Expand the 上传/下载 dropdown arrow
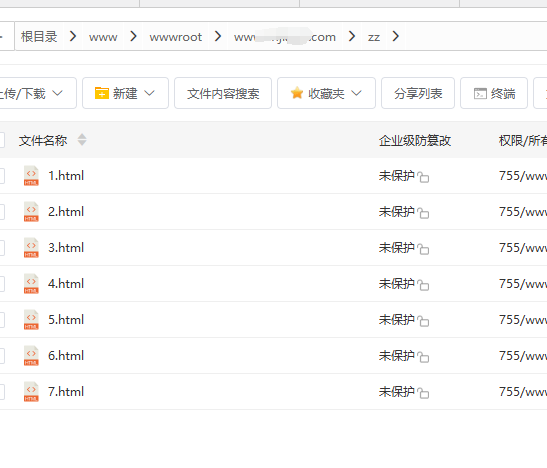 point(57,93)
